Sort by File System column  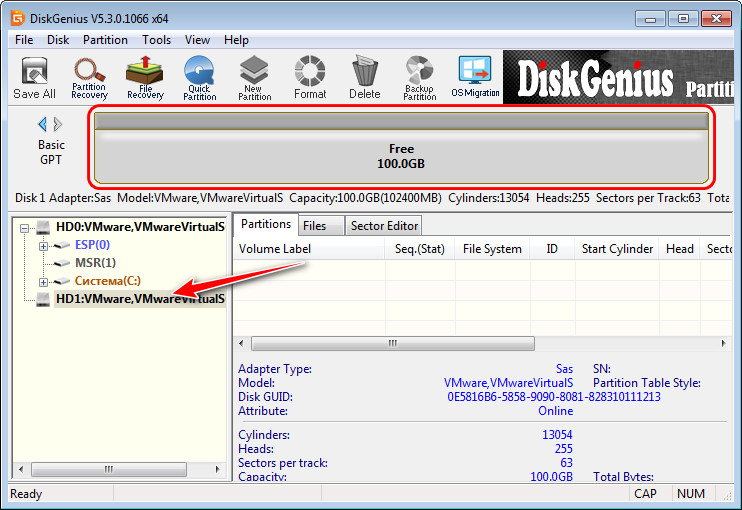point(492,249)
